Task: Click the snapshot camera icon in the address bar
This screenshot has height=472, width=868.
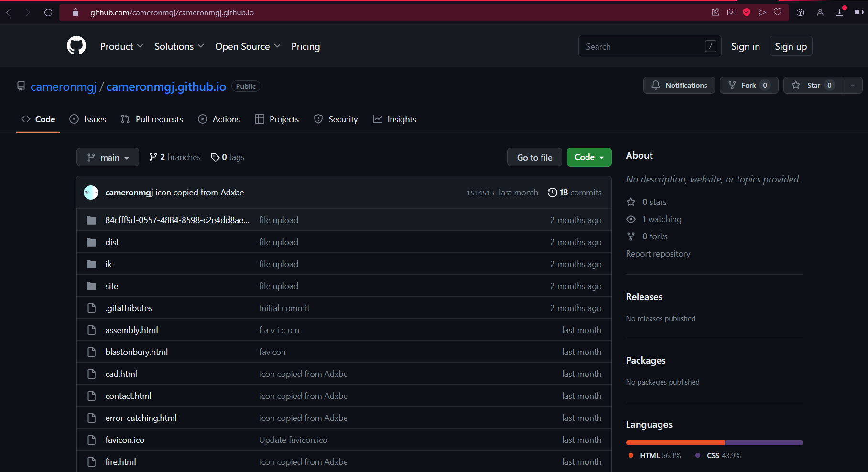Action: click(x=731, y=12)
